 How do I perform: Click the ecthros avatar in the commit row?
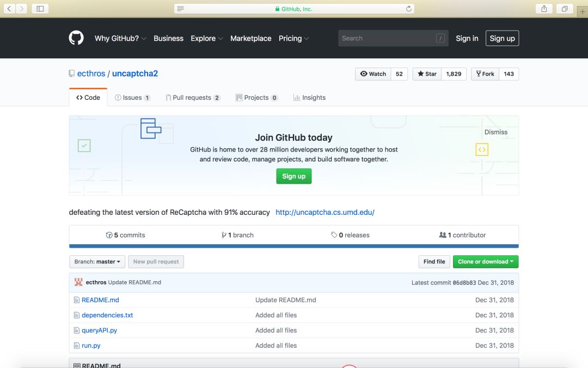tap(78, 282)
